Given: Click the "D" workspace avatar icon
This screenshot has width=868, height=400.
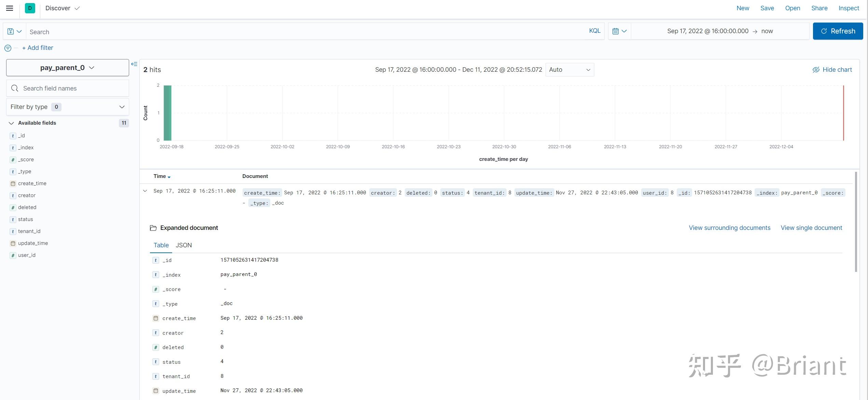Looking at the screenshot, I should [x=30, y=8].
